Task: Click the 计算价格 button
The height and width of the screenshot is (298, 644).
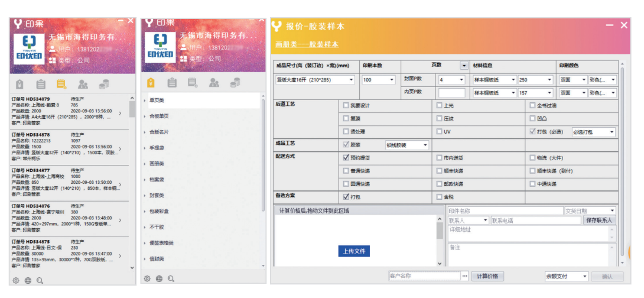Action: tap(487, 276)
